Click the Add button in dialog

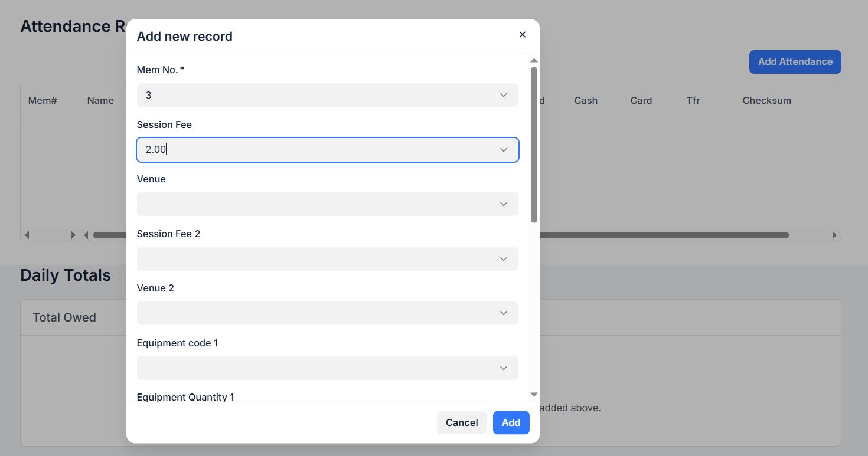click(511, 422)
